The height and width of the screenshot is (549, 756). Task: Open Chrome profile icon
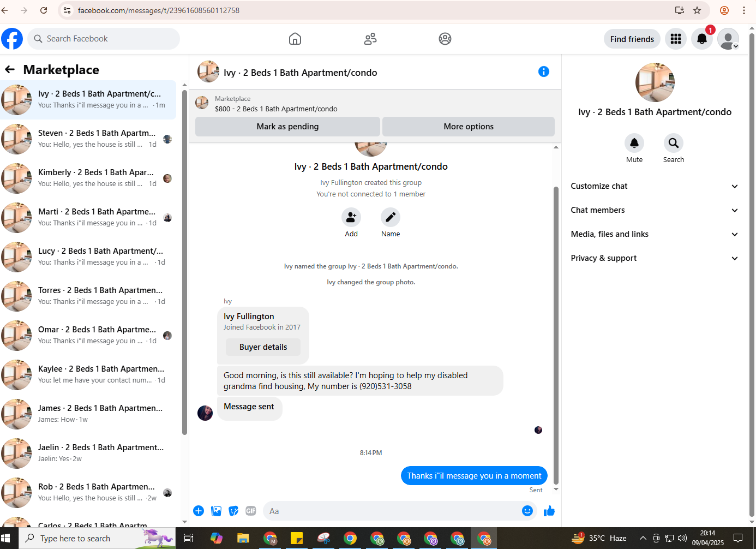pyautogui.click(x=724, y=10)
